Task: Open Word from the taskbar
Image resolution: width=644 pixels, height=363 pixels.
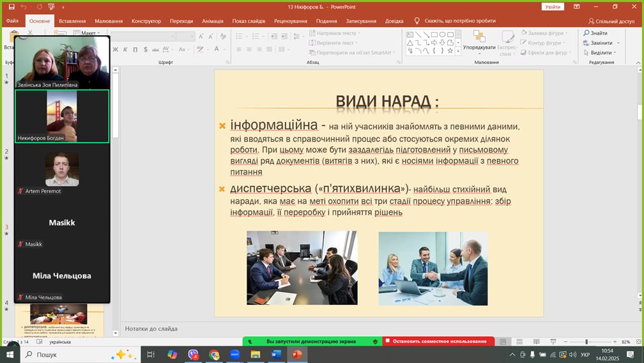Action: click(276, 354)
